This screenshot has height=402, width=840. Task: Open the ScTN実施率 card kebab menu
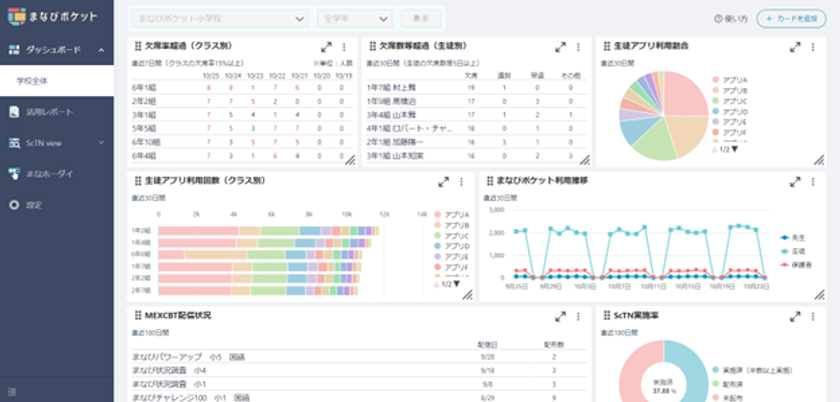click(813, 317)
